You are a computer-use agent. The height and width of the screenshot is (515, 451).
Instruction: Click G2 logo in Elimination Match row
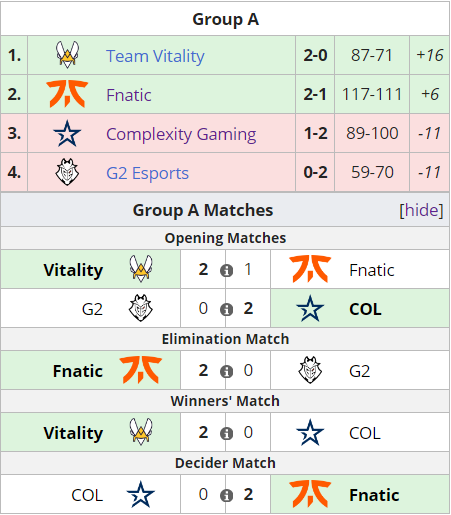pyautogui.click(x=310, y=370)
